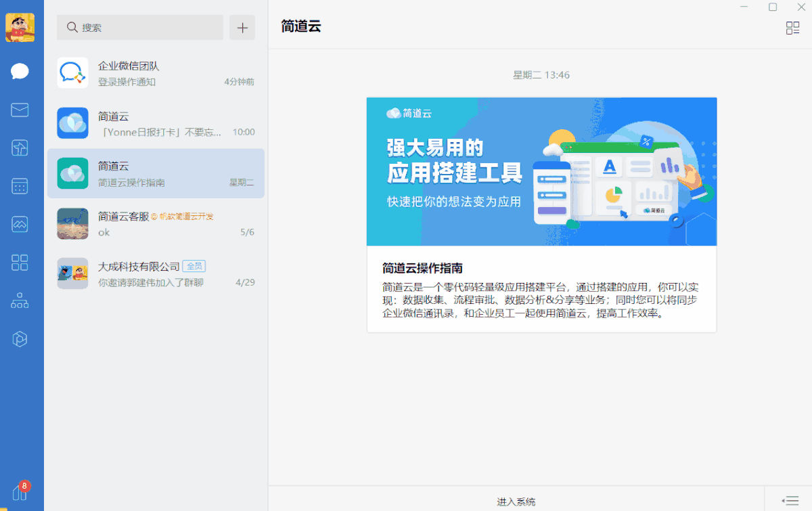Open 简道云 chat with Yonne日报打卡 message

coord(156,123)
